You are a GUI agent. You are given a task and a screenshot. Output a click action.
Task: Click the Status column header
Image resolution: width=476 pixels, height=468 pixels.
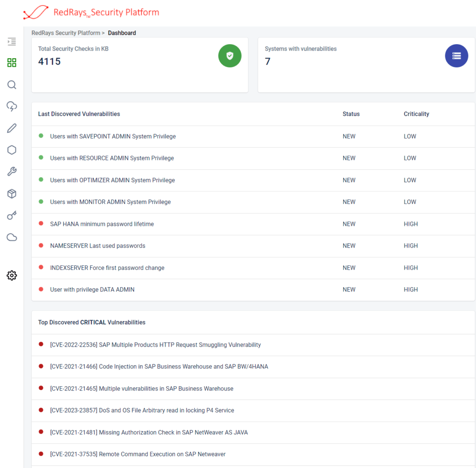(351, 114)
